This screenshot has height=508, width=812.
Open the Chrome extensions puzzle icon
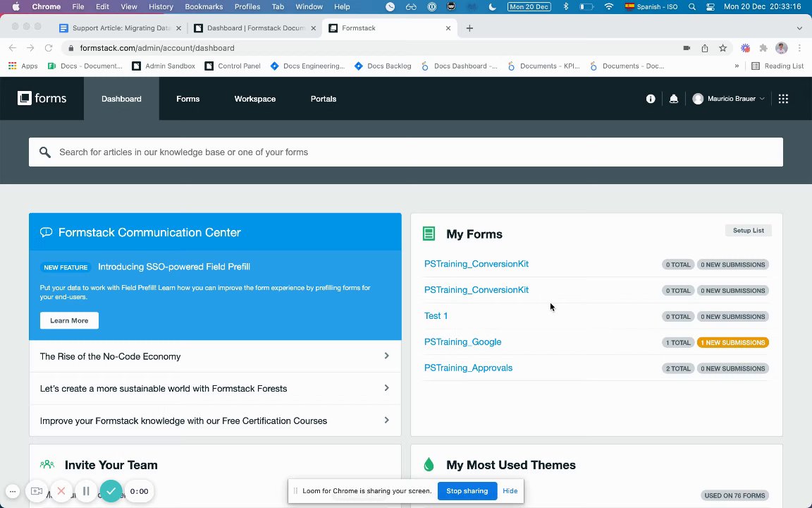click(x=763, y=48)
